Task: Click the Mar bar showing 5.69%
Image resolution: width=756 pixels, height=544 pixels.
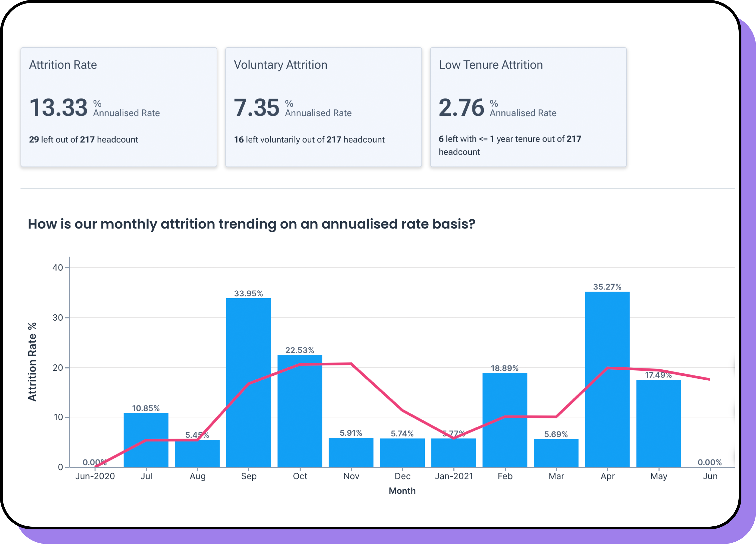Action: tap(556, 454)
